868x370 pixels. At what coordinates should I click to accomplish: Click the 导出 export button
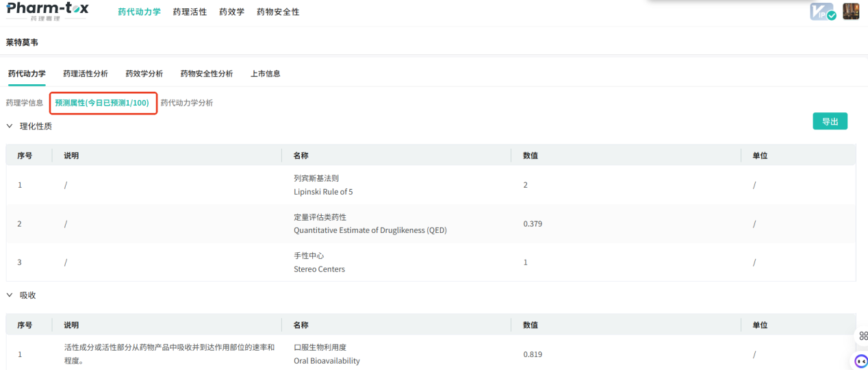[x=830, y=121]
